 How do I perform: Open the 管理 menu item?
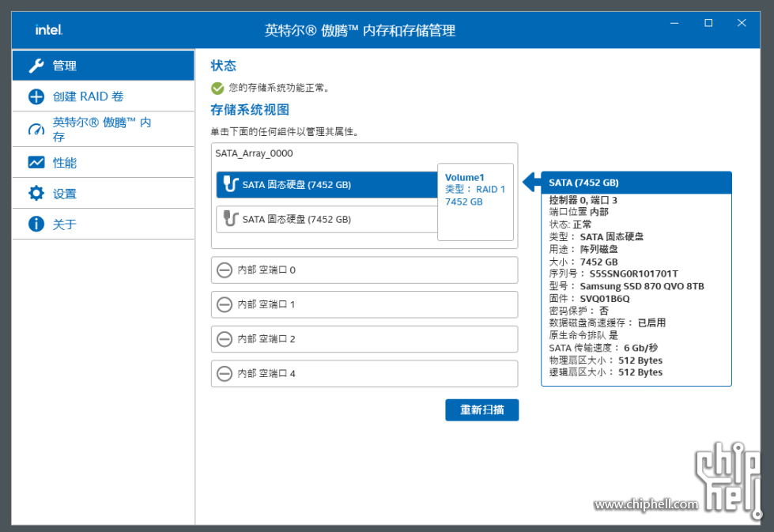tap(103, 65)
